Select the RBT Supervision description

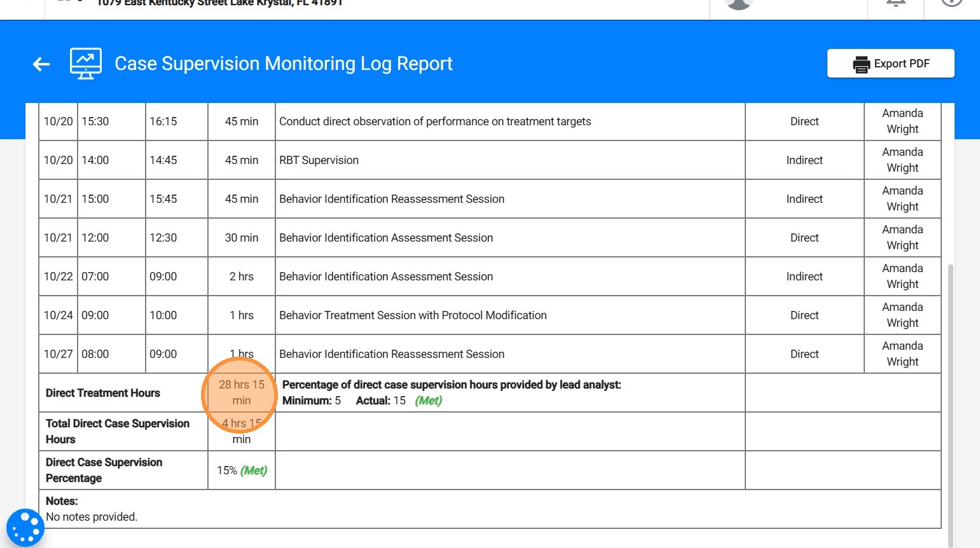pyautogui.click(x=319, y=160)
